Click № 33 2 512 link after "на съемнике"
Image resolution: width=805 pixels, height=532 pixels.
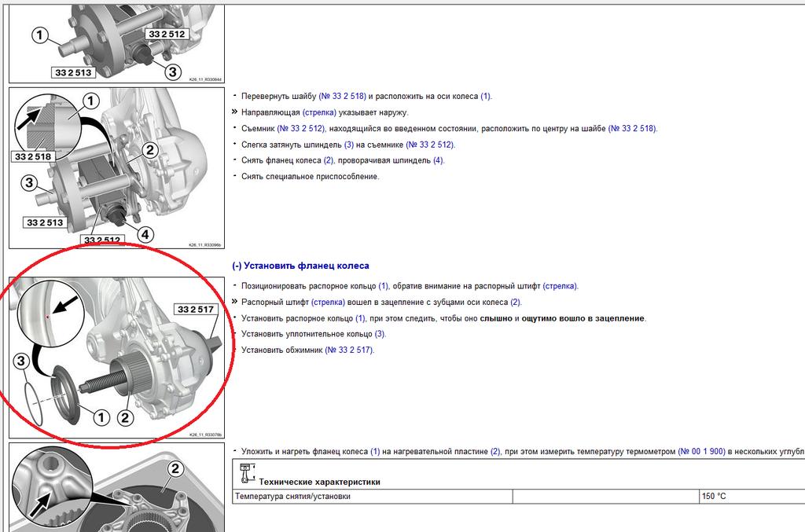click(430, 145)
